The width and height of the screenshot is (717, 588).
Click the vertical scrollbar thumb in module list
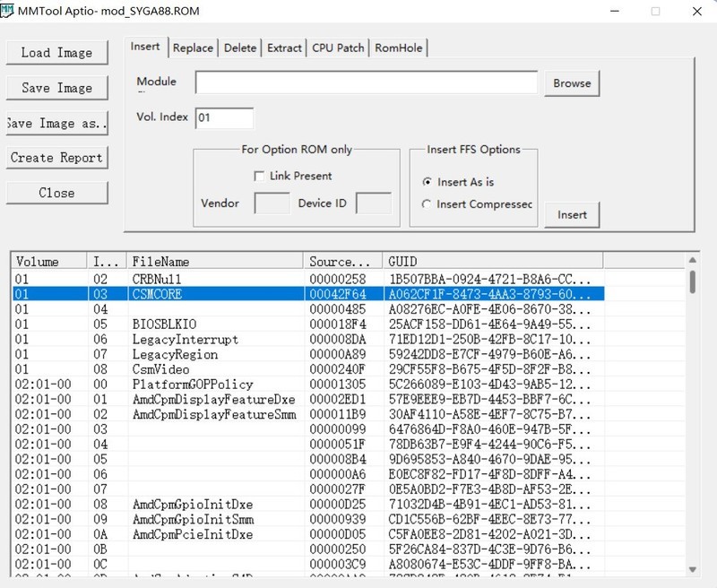692,281
